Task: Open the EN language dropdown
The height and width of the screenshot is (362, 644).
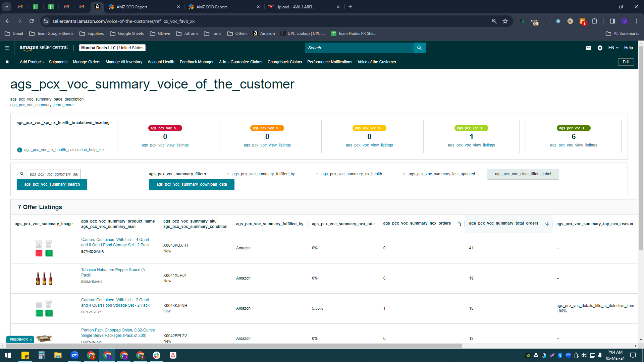Action: [x=613, y=48]
